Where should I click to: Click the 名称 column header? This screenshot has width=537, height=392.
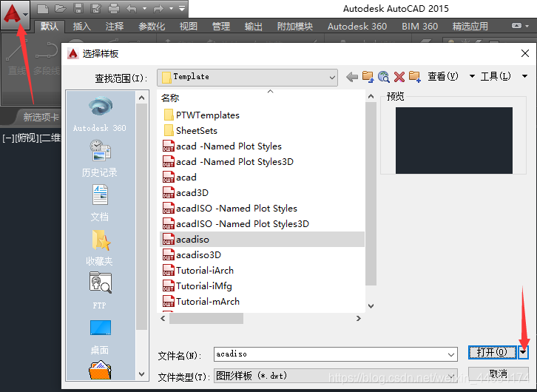[170, 98]
